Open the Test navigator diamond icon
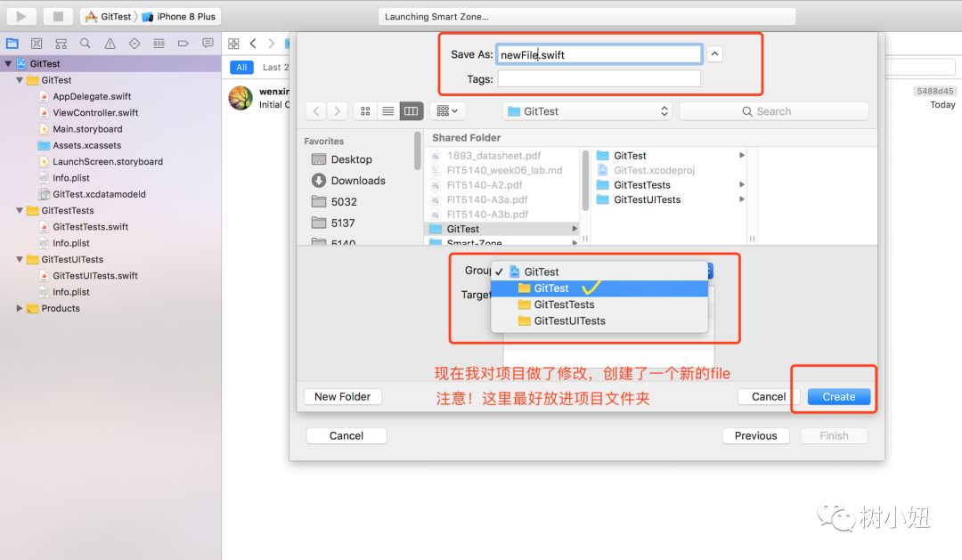 135,44
